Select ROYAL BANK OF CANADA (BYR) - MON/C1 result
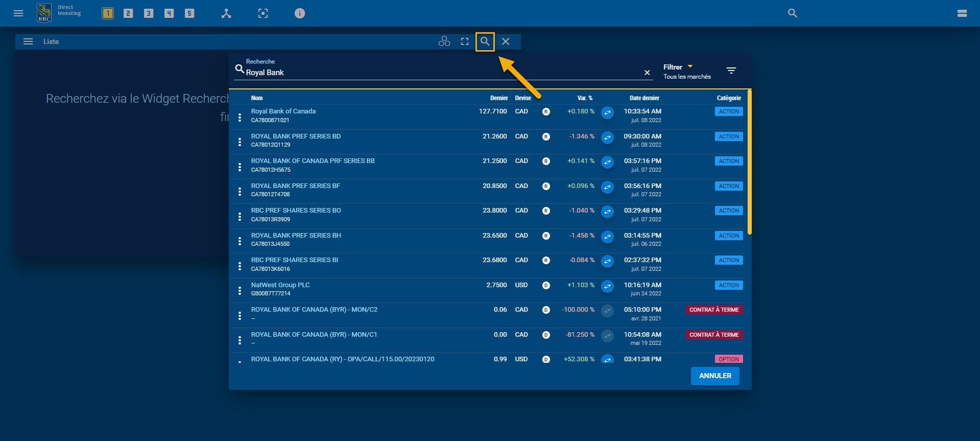 [314, 335]
